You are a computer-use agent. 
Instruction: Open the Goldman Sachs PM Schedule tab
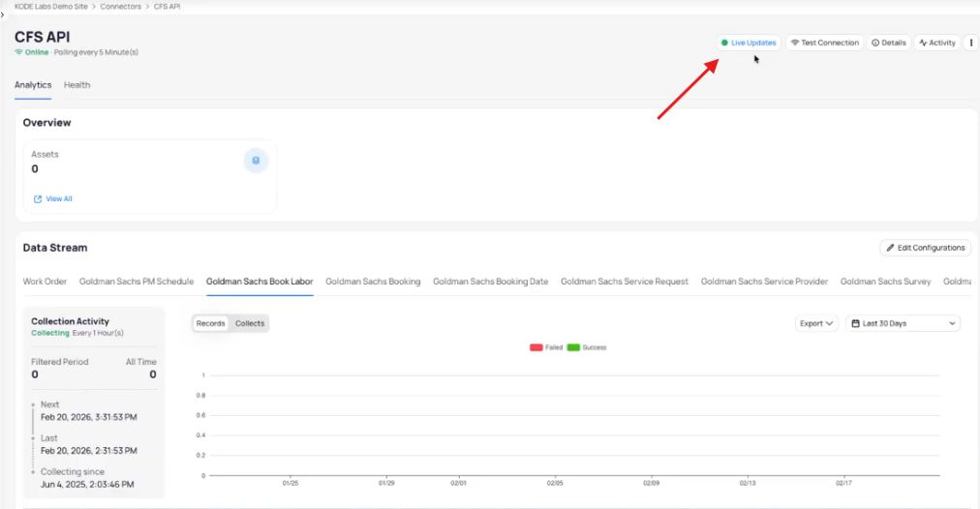[x=137, y=282]
